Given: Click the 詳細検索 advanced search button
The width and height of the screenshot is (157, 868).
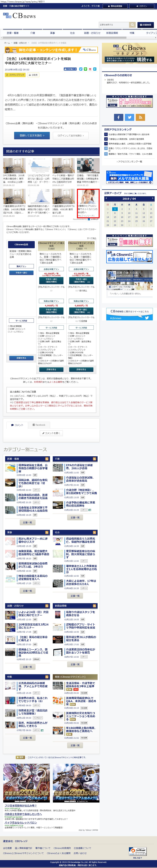Looking at the screenshot, I should (145, 25).
